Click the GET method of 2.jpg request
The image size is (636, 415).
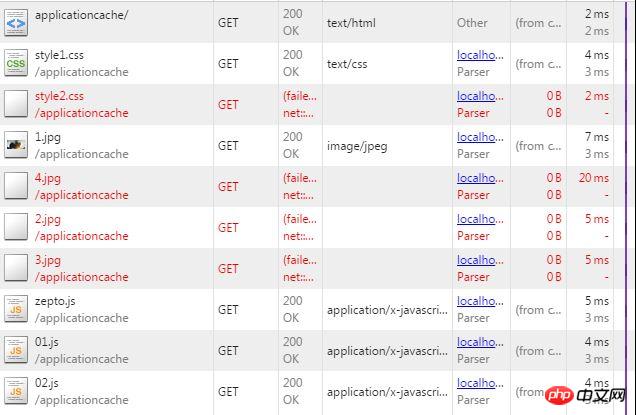(x=228, y=227)
